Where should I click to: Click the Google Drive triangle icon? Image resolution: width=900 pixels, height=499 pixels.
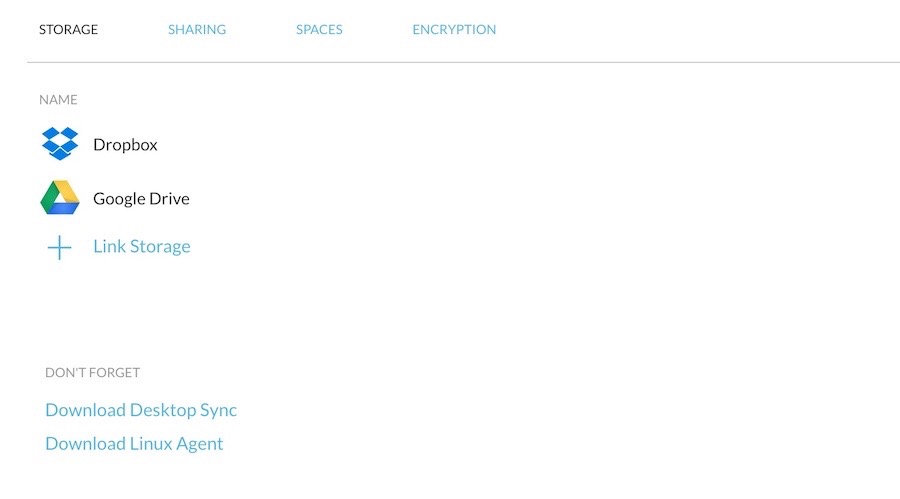point(60,198)
